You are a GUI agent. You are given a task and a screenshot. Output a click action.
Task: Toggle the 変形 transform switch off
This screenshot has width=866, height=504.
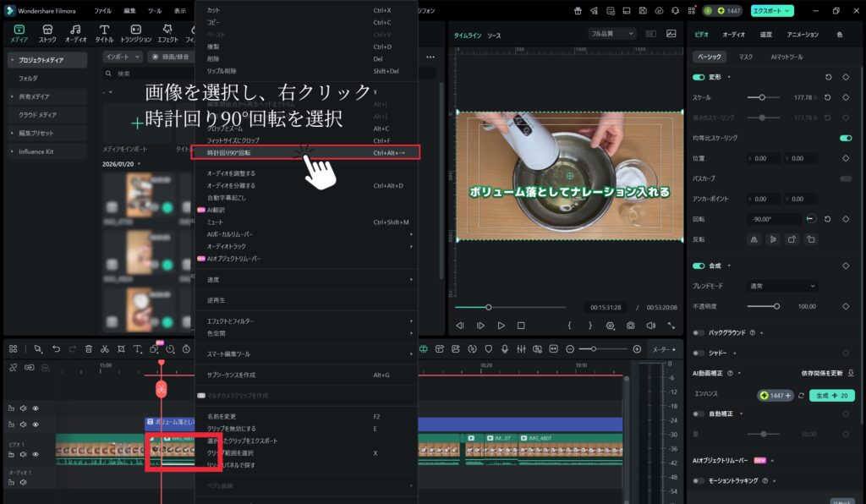pos(699,77)
